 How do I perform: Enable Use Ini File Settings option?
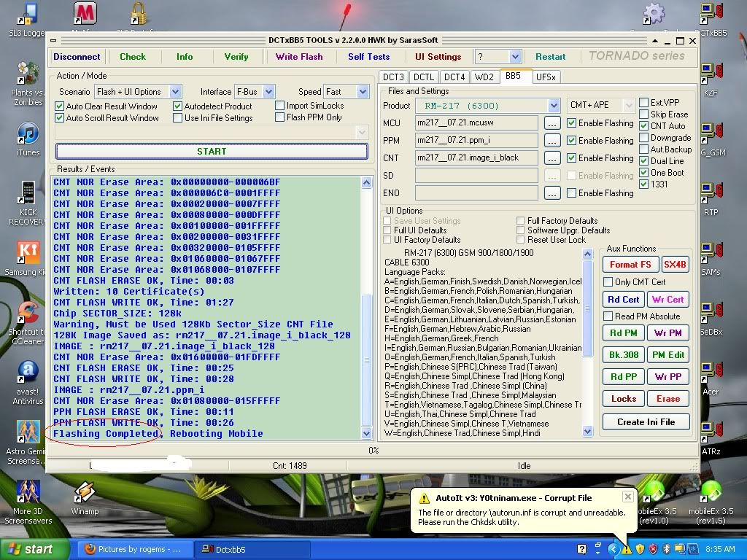click(178, 118)
